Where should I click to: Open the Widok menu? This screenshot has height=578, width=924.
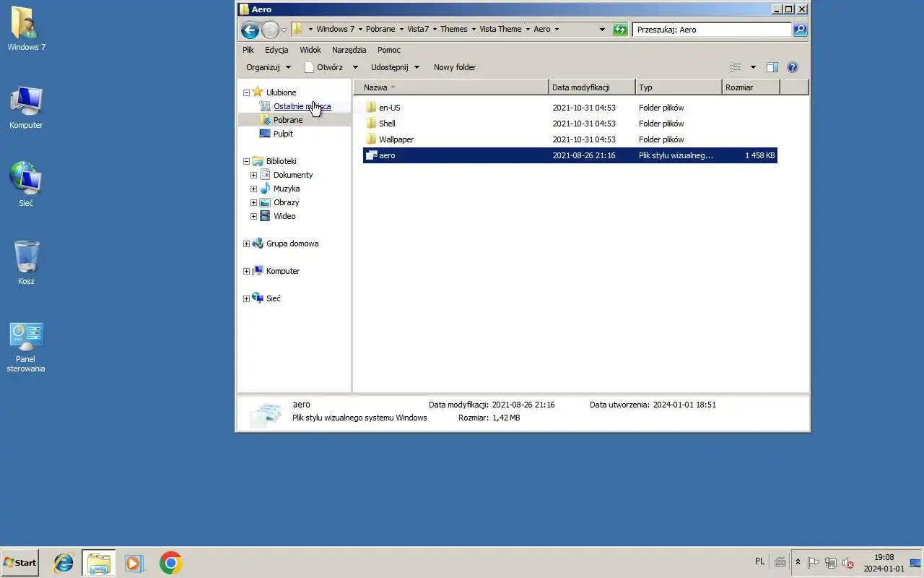click(310, 50)
